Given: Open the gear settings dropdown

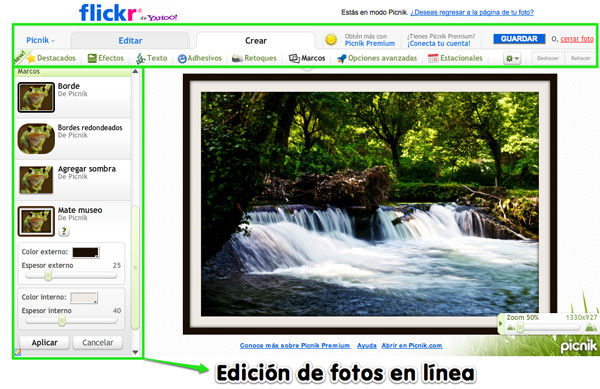Looking at the screenshot, I should (512, 59).
